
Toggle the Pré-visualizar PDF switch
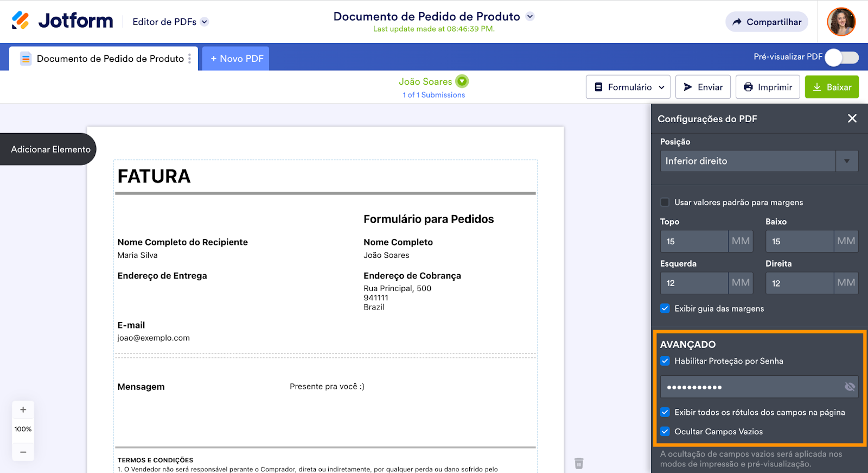coord(842,57)
